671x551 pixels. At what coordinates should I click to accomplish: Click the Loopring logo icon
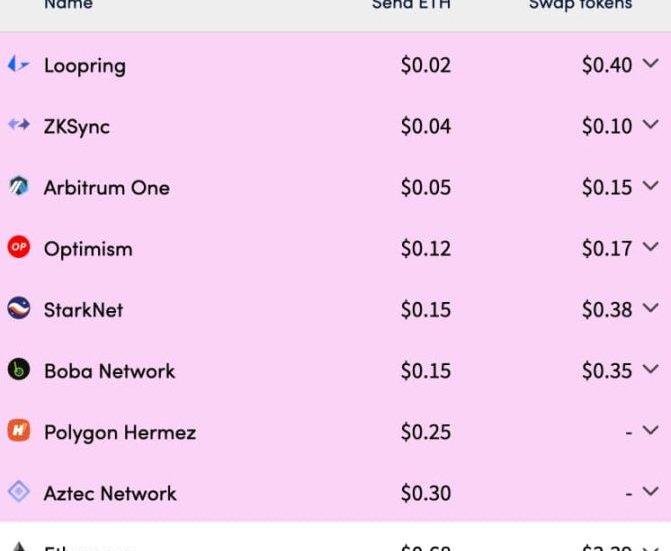coord(18,65)
